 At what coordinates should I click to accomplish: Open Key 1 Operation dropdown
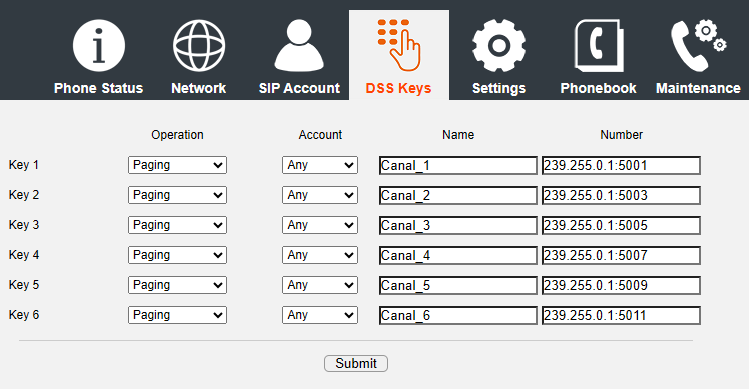pos(177,165)
